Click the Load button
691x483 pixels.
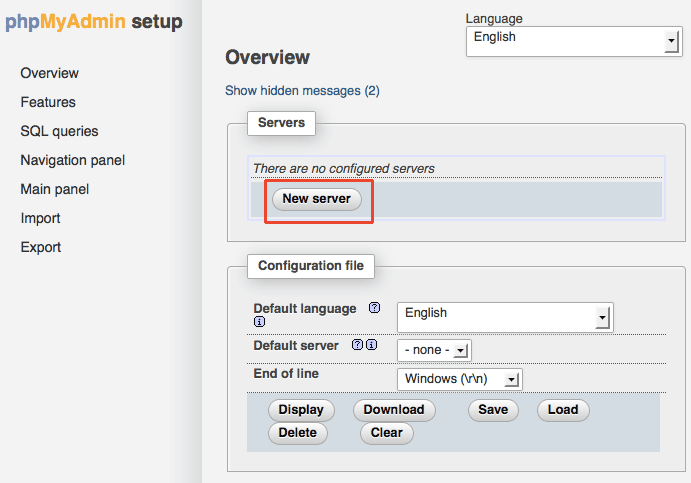click(563, 410)
